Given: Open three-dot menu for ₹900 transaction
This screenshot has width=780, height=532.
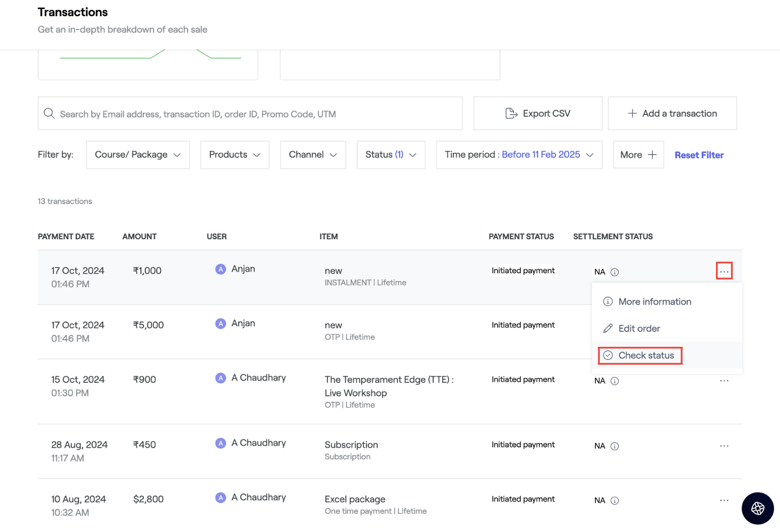Looking at the screenshot, I should (x=724, y=380).
